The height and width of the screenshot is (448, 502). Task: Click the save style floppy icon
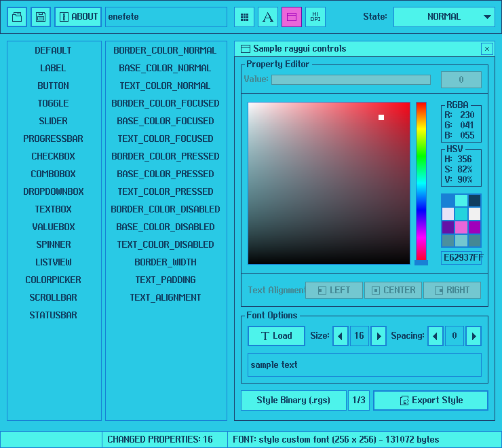41,17
